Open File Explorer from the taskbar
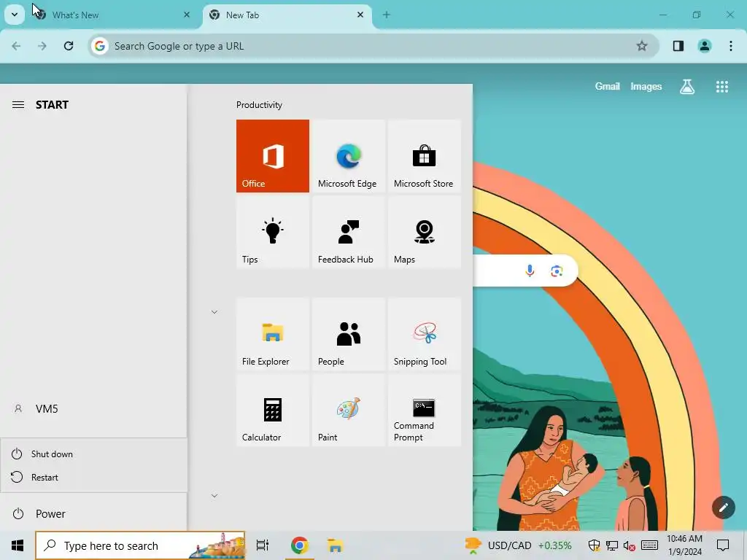747x560 pixels. [x=336, y=545]
